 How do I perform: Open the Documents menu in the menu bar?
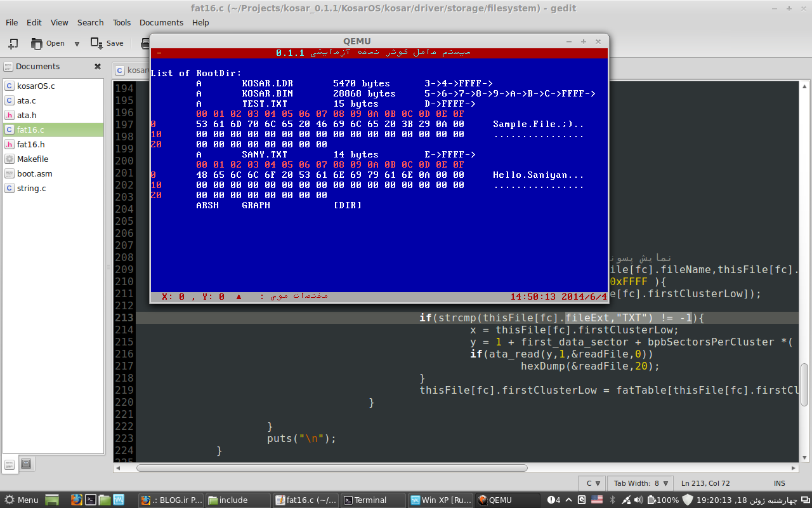161,22
